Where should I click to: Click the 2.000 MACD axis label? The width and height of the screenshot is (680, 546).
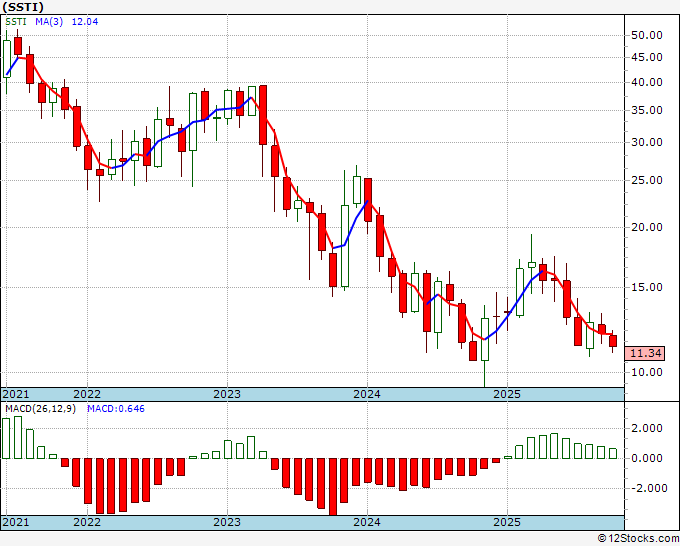(647, 428)
